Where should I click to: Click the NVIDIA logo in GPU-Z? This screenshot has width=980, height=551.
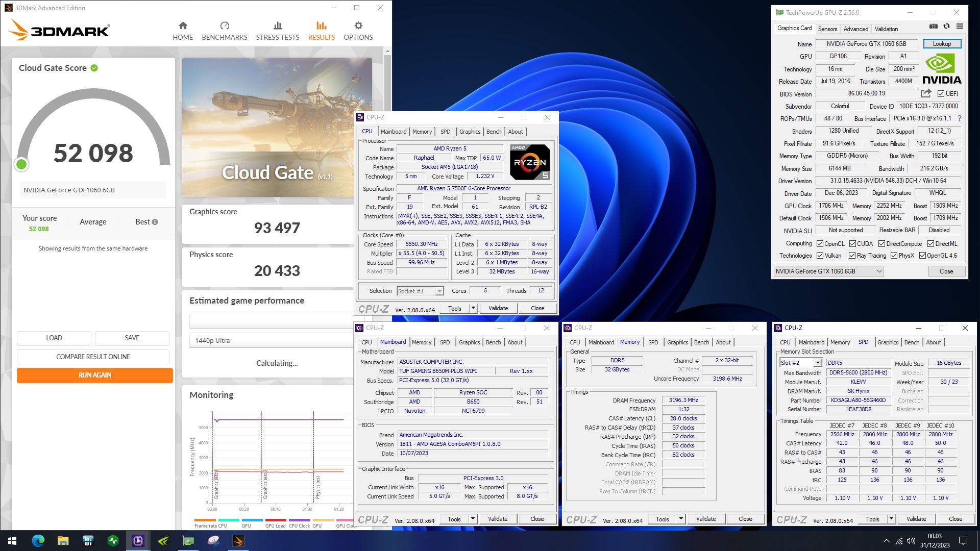pyautogui.click(x=942, y=69)
